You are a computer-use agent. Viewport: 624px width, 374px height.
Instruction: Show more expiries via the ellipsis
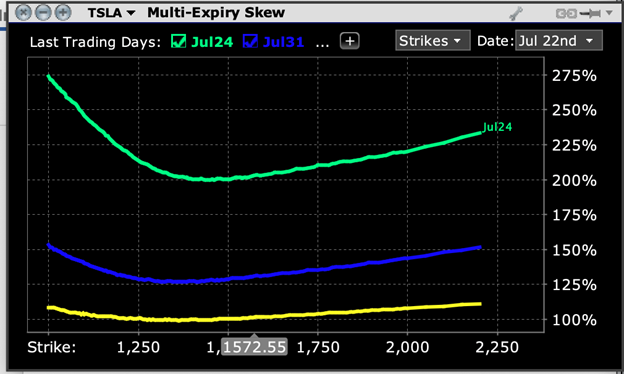(322, 44)
